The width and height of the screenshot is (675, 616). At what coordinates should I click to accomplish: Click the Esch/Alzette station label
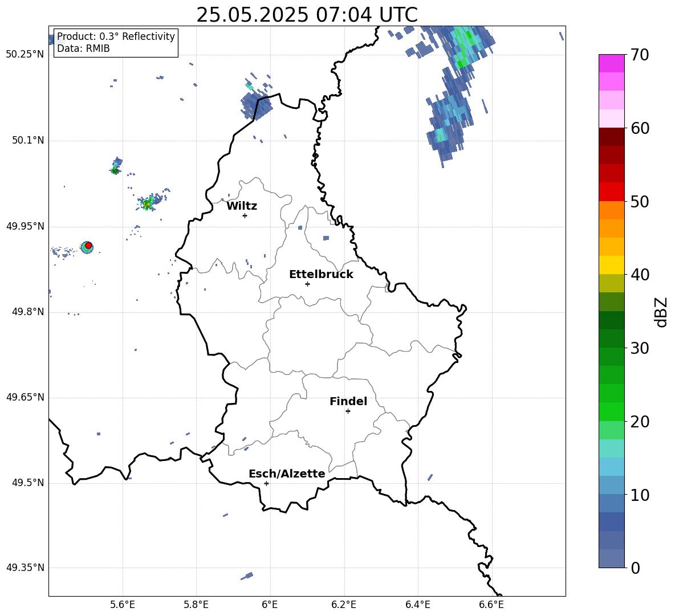pyautogui.click(x=287, y=474)
